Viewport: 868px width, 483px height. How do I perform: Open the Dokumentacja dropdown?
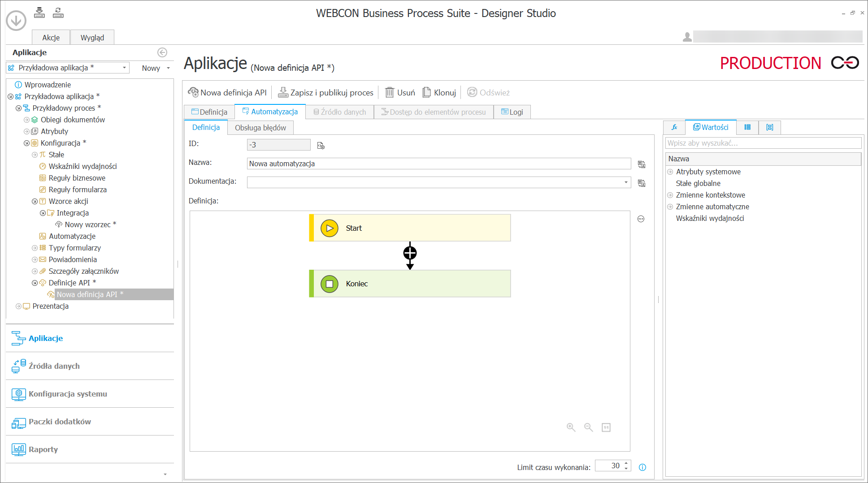[x=626, y=182]
